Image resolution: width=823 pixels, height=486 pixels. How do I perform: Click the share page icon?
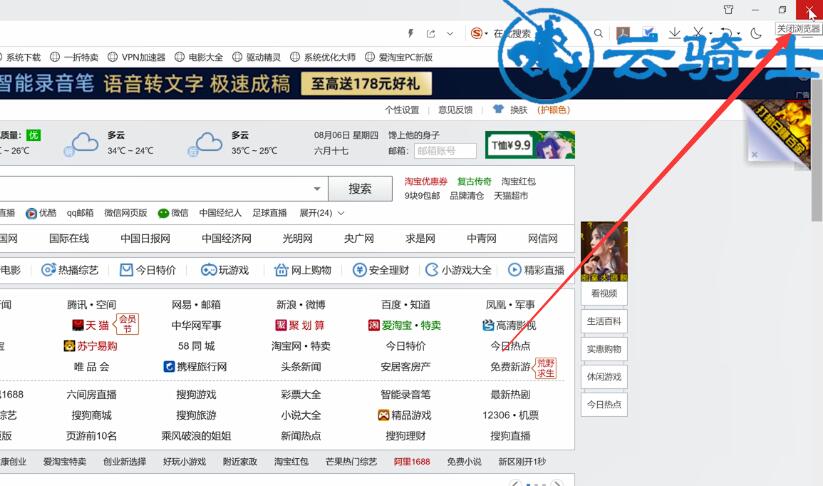(x=431, y=34)
